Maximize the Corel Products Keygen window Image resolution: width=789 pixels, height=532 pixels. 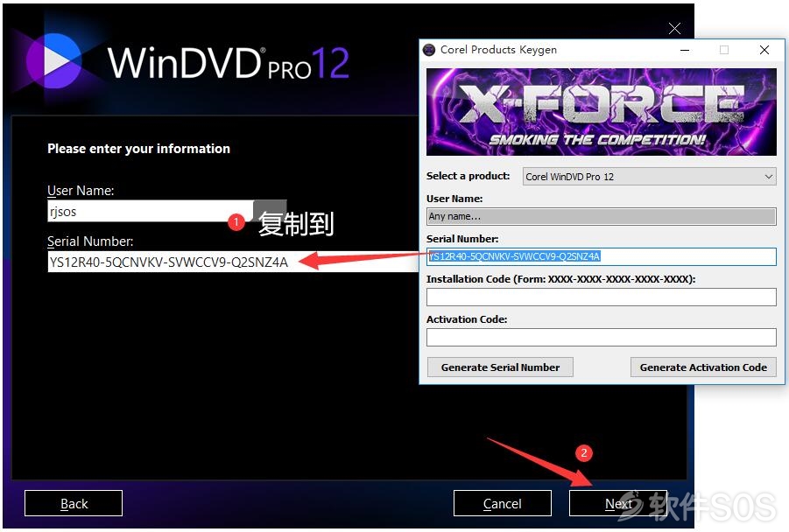pyautogui.click(x=724, y=50)
